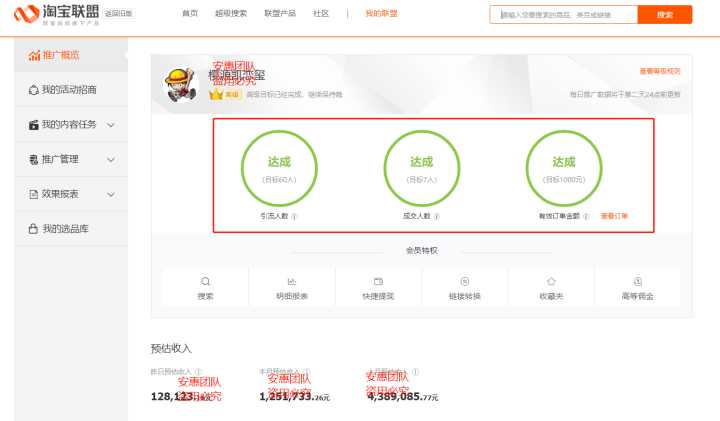Screen dimensions: 720x421
Task: Click the 预估收入 section heading
Action: 171,348
